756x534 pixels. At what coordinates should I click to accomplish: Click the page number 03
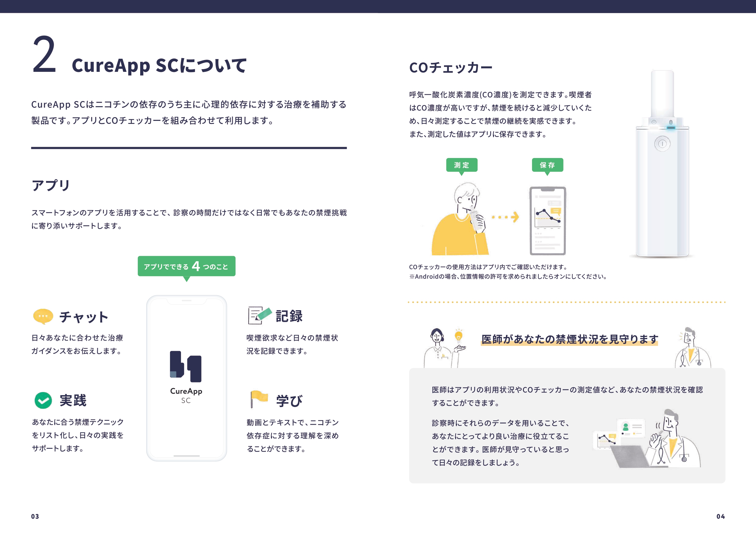pos(35,517)
